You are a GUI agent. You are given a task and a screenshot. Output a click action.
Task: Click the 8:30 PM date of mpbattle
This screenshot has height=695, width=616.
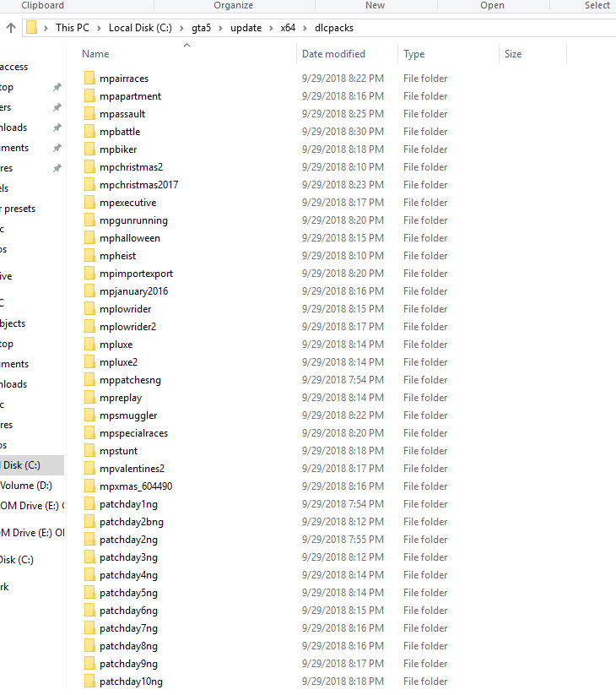(343, 132)
